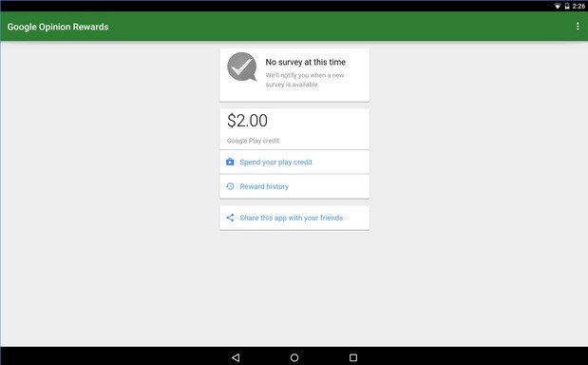
Task: Open Reward history
Action: [x=294, y=186]
